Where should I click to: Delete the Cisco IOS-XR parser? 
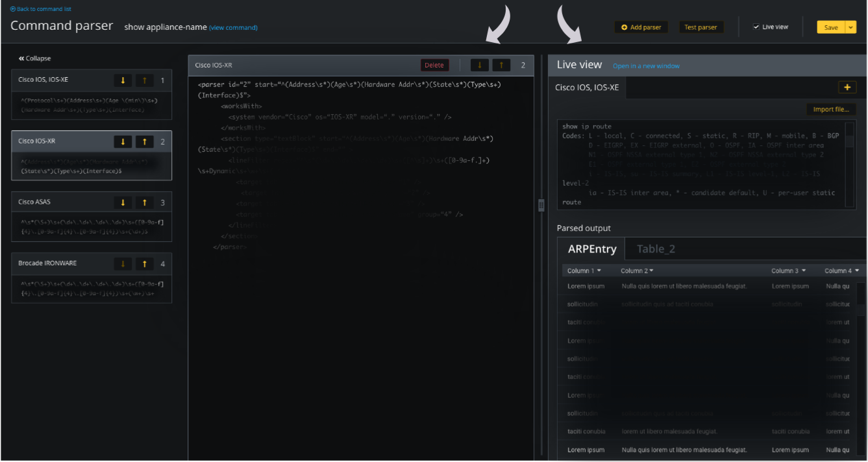434,65
